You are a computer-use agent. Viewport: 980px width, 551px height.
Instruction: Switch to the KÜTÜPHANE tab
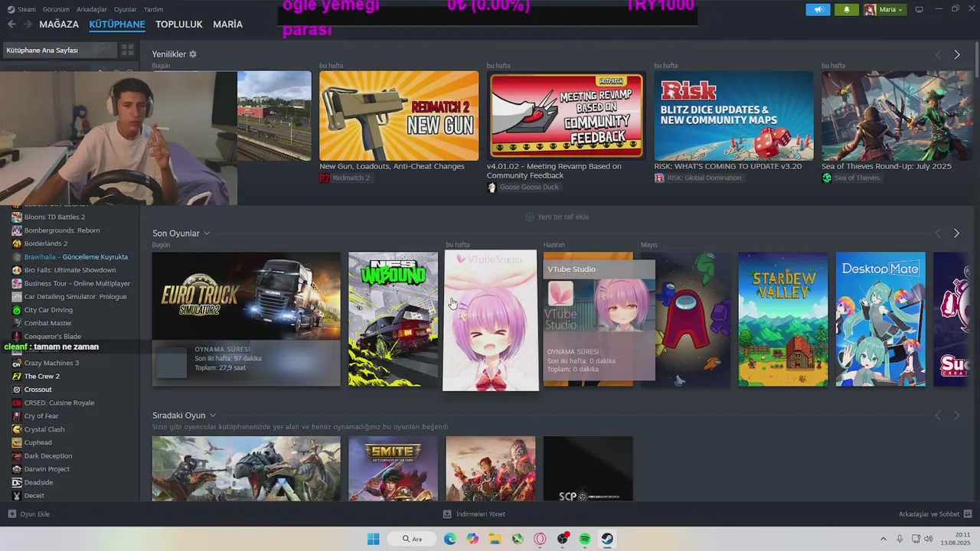click(117, 24)
